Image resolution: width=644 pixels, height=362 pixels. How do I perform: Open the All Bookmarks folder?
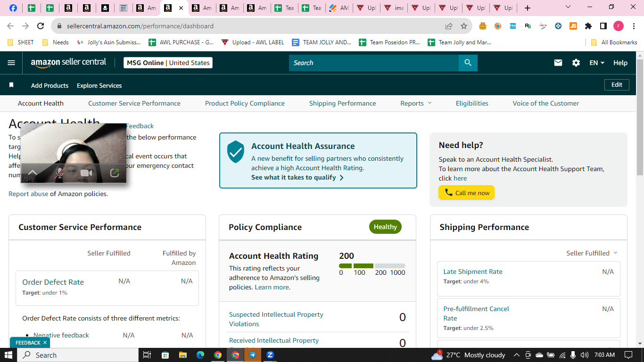[x=614, y=42]
